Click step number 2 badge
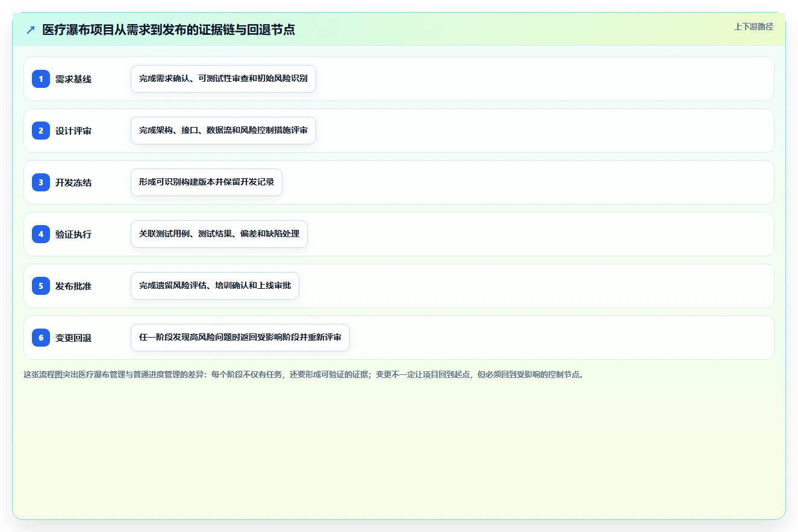 [41, 131]
